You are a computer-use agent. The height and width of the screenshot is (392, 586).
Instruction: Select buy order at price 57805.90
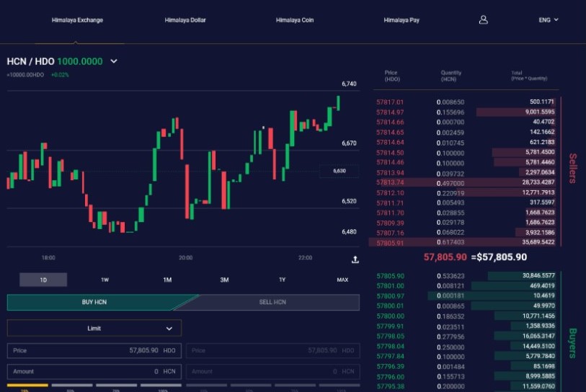pyautogui.click(x=466, y=276)
